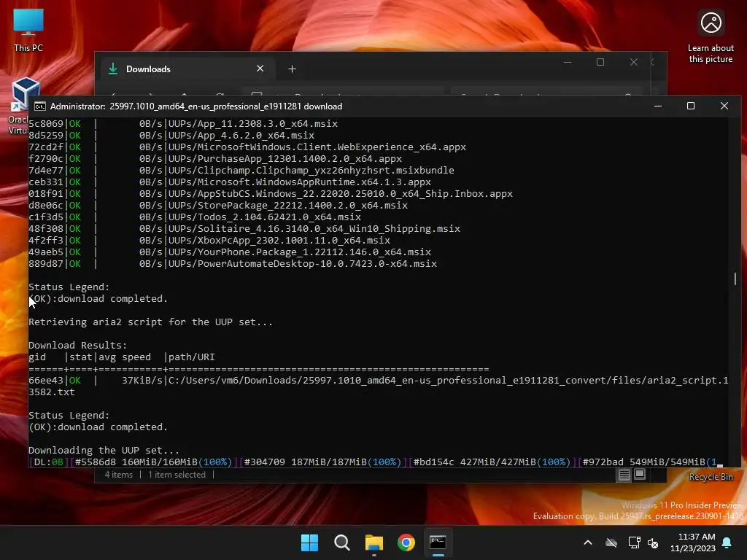
Task: Click the Todos msix line
Action: coord(195,217)
